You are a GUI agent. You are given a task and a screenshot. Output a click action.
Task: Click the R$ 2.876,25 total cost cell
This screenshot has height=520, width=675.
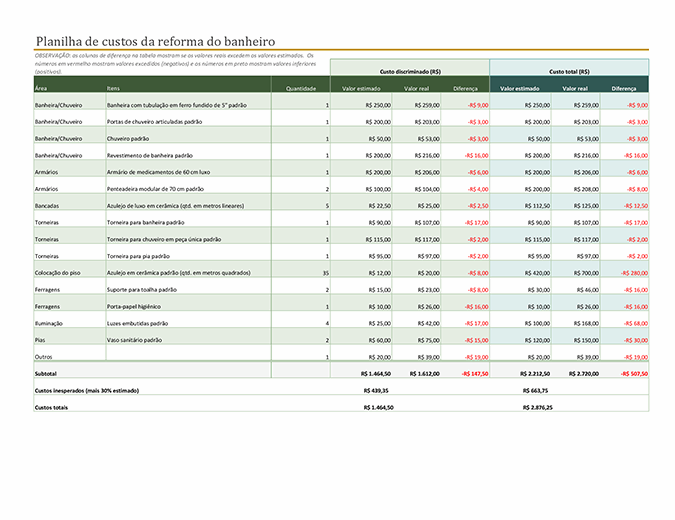[537, 407]
